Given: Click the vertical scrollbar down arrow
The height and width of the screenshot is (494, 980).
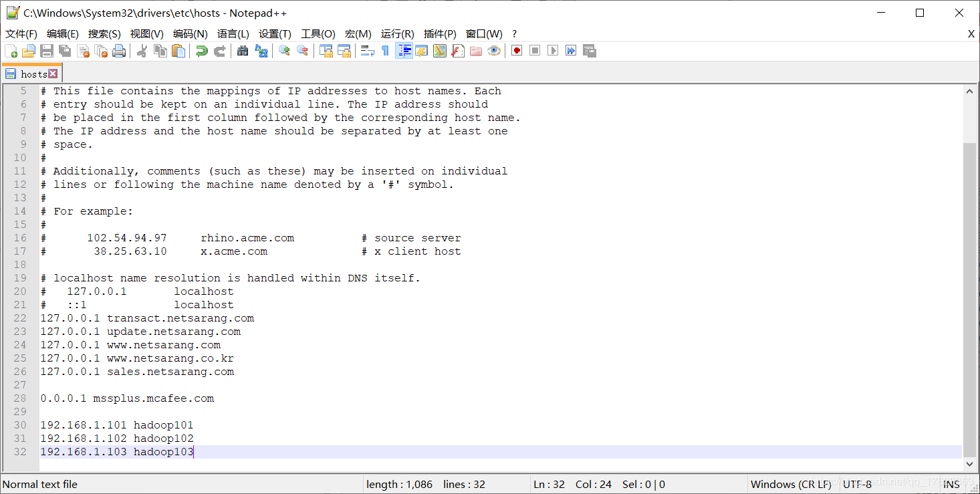Looking at the screenshot, I should [x=969, y=464].
